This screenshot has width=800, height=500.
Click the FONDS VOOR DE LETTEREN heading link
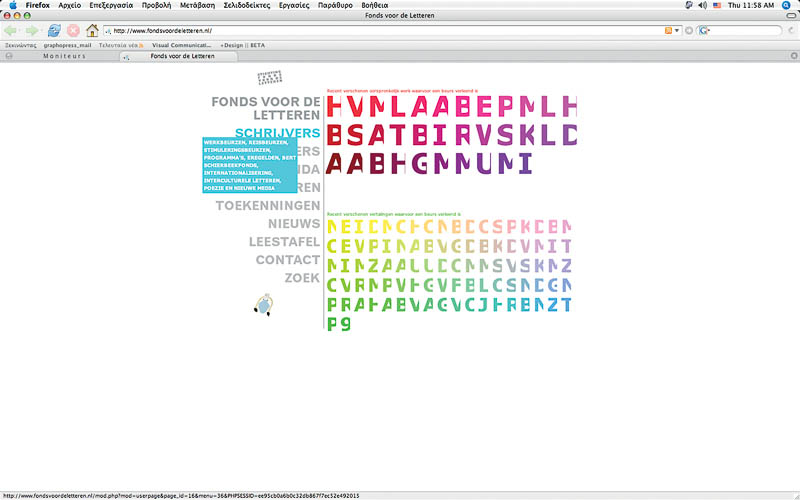click(x=266, y=108)
